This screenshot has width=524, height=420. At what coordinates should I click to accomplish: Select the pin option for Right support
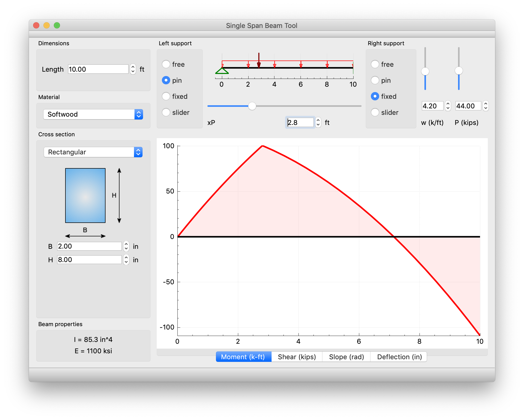(375, 80)
